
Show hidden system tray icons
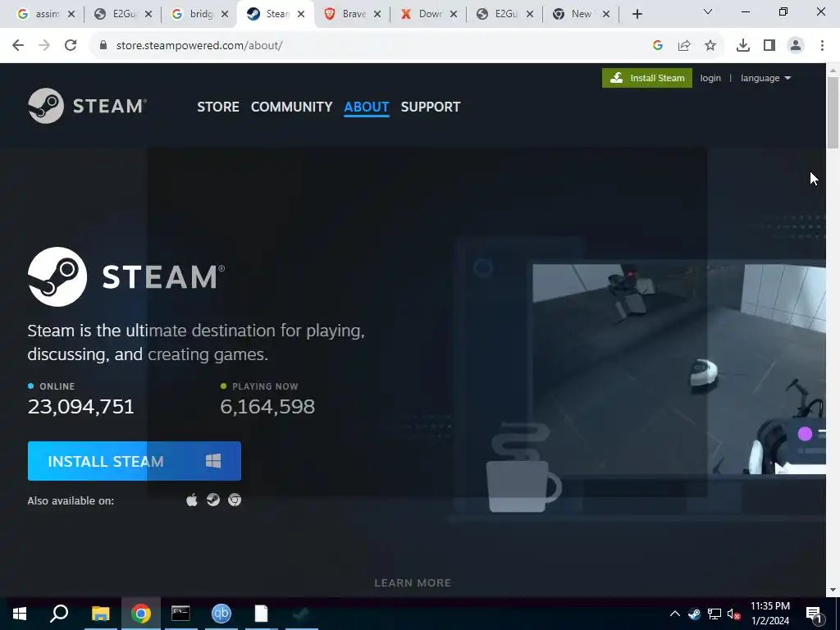click(x=675, y=614)
